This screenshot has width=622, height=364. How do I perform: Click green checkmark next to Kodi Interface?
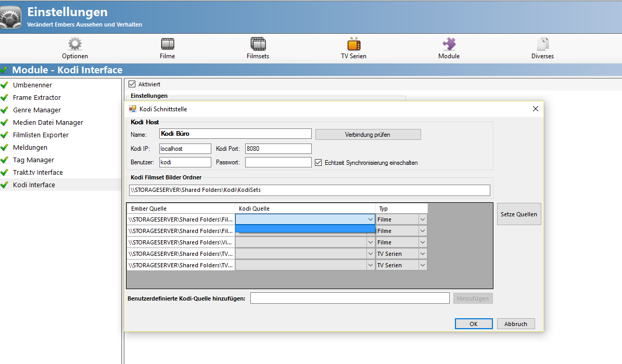(x=4, y=185)
